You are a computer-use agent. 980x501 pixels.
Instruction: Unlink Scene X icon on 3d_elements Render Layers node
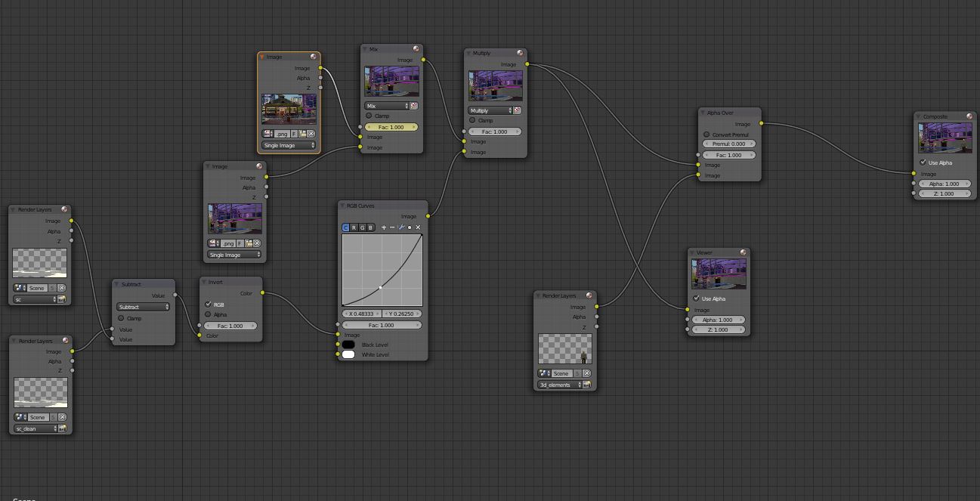[586, 373]
